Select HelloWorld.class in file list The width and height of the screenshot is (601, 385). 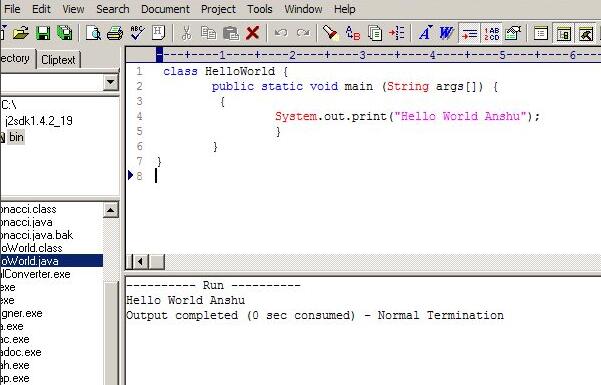[x=31, y=248]
